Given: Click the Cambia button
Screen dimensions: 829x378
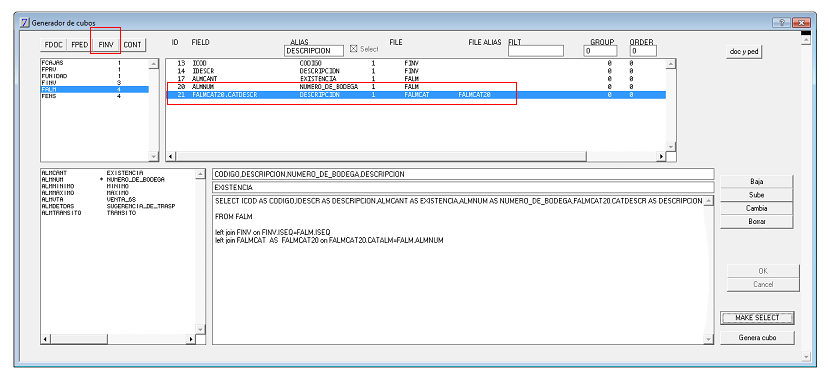Looking at the screenshot, I should [x=757, y=208].
